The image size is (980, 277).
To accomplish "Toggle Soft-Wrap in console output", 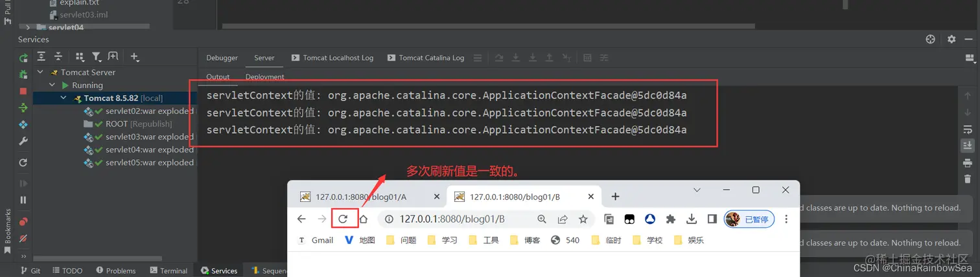I will pyautogui.click(x=968, y=129).
